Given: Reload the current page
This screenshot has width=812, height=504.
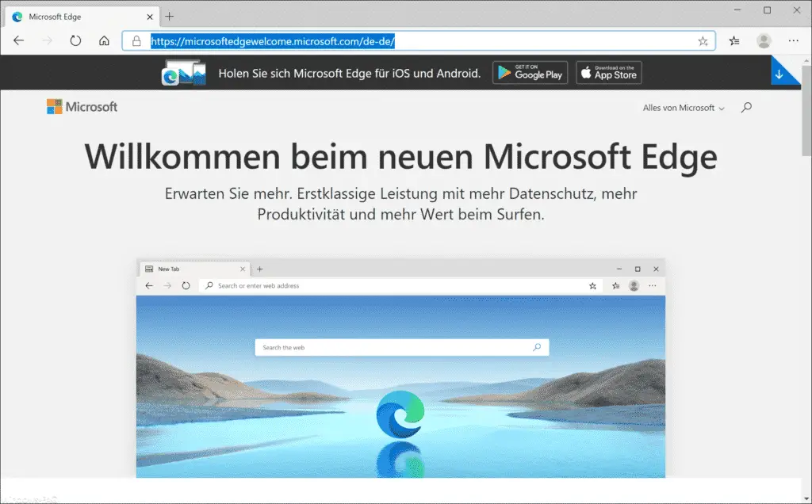Looking at the screenshot, I should point(75,40).
